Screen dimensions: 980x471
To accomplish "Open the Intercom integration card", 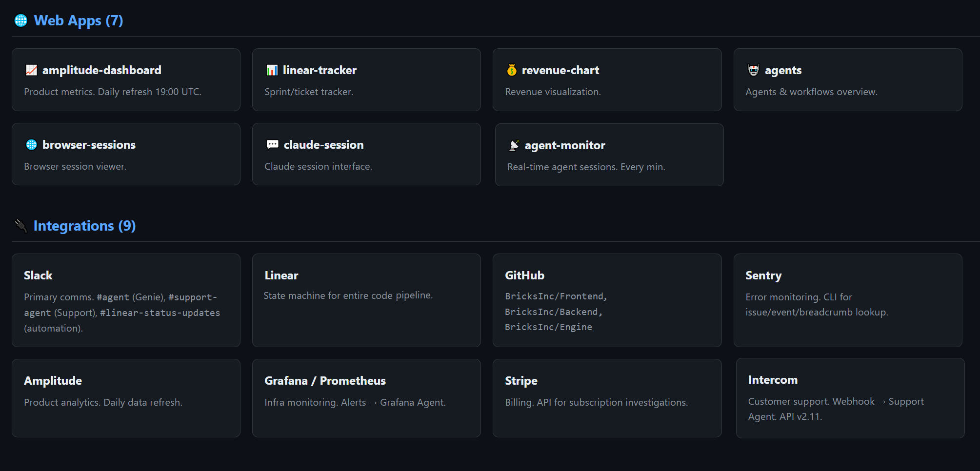I will coord(850,398).
